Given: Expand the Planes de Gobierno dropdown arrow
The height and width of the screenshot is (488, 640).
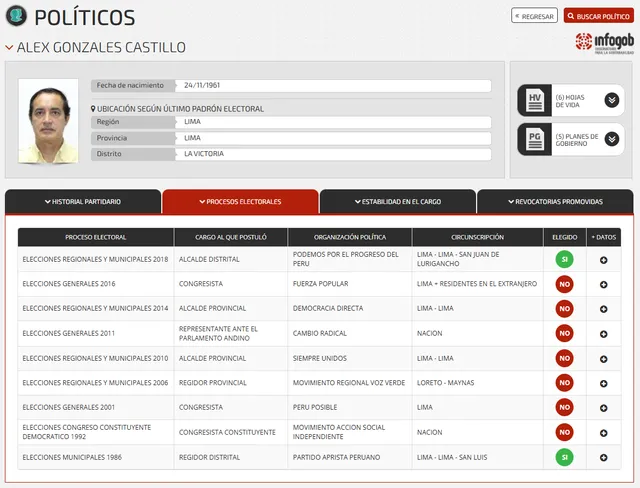Looking at the screenshot, I should pos(611,139).
